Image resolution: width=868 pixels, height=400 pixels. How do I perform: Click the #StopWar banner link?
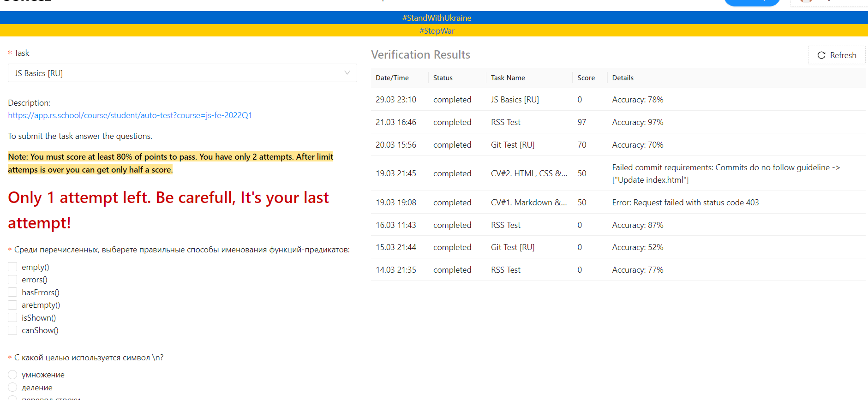pyautogui.click(x=437, y=31)
